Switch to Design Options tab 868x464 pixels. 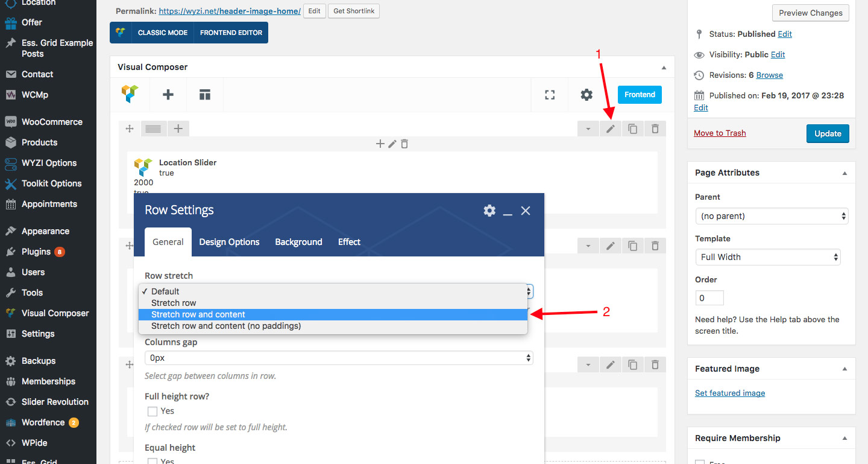229,242
